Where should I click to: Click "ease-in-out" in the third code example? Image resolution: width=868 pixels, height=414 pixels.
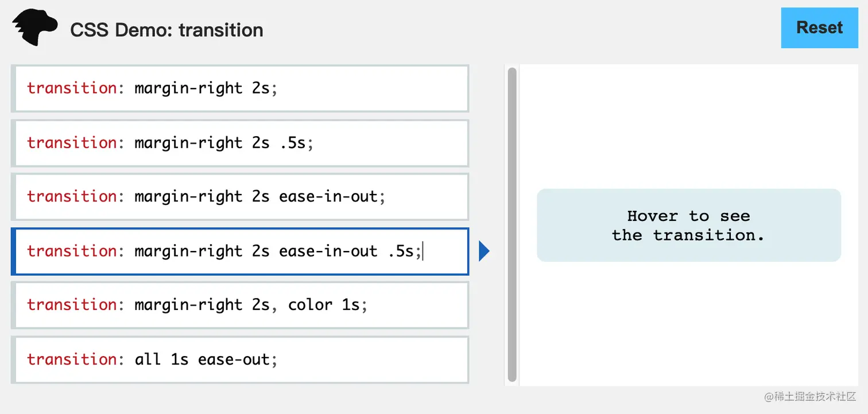click(x=328, y=196)
